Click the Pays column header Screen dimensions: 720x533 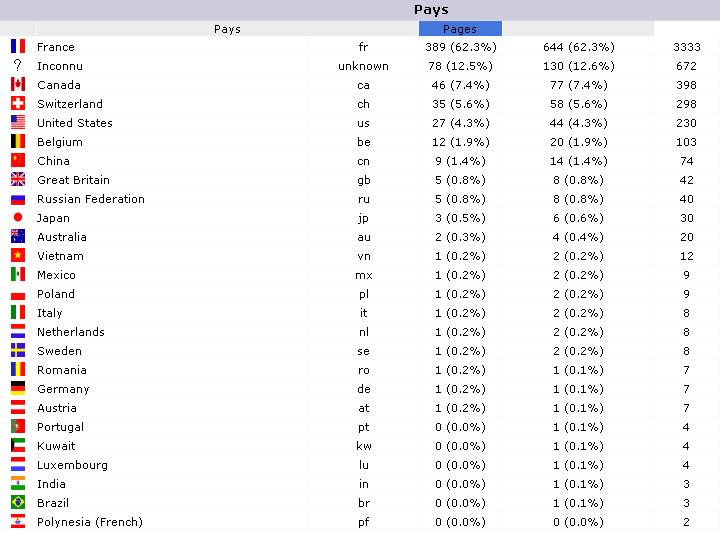click(227, 28)
